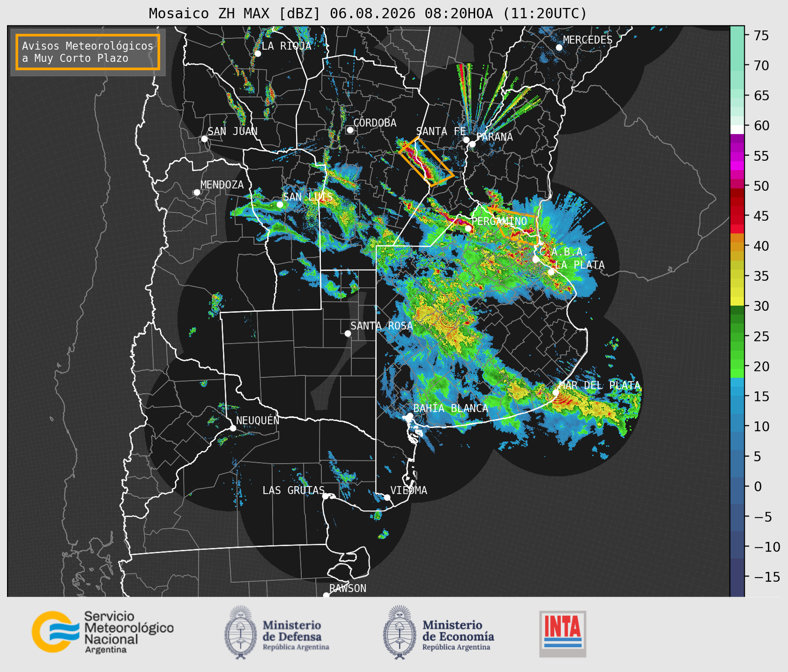Click the Viedma city marker dot
This screenshot has width=788, height=672.
[387, 497]
